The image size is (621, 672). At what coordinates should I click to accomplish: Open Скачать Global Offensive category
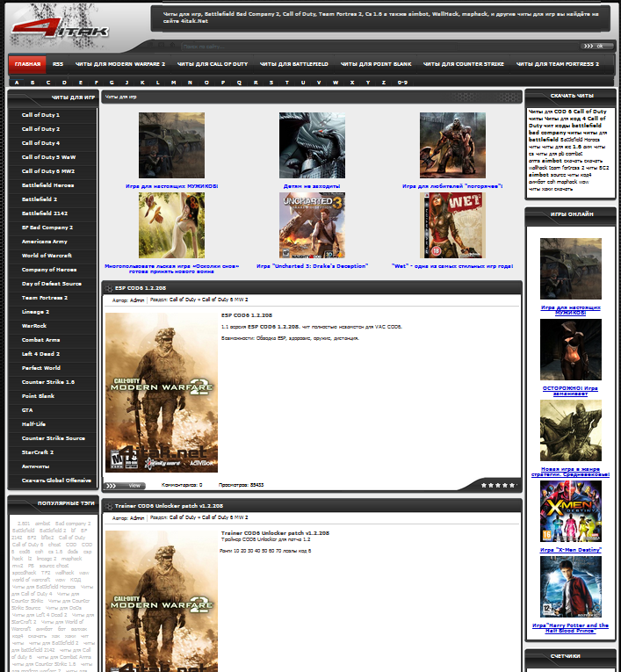(52, 481)
